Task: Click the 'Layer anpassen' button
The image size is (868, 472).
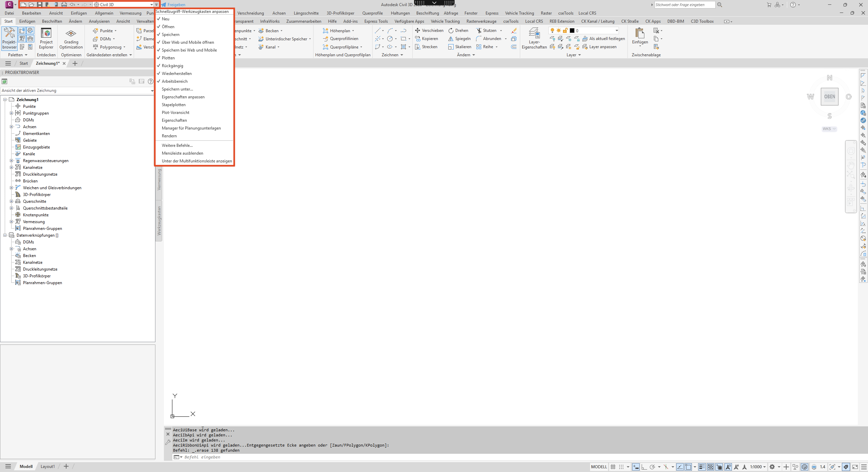Action: coord(600,47)
